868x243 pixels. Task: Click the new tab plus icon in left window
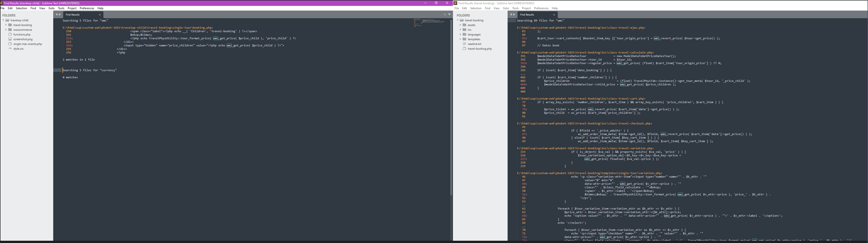445,14
